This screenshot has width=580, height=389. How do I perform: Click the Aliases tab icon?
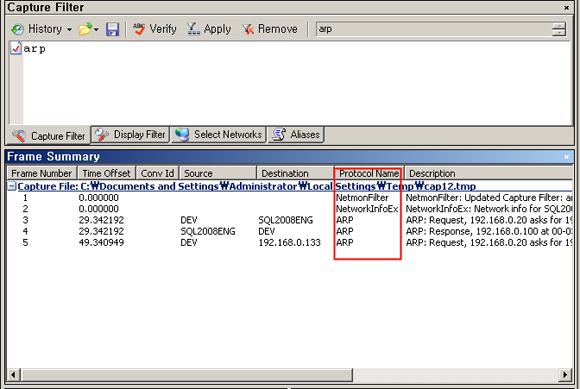click(279, 135)
